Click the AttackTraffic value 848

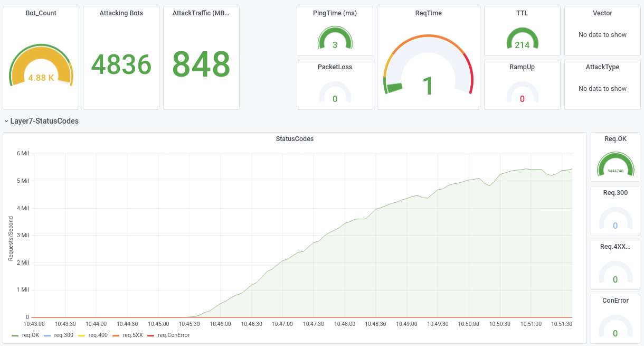tap(201, 65)
